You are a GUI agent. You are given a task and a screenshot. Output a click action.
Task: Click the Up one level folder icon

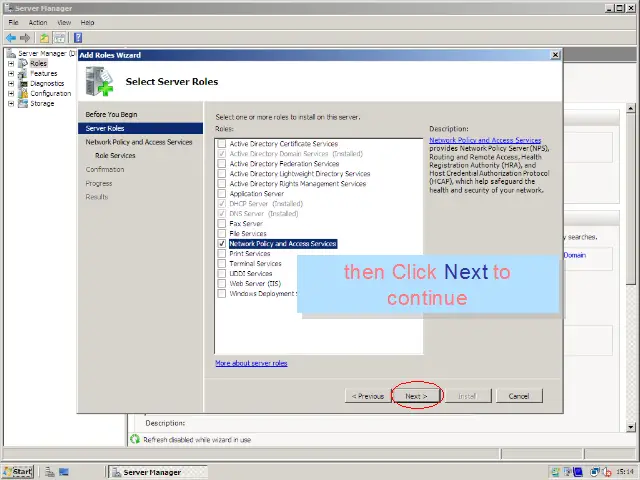point(44,38)
